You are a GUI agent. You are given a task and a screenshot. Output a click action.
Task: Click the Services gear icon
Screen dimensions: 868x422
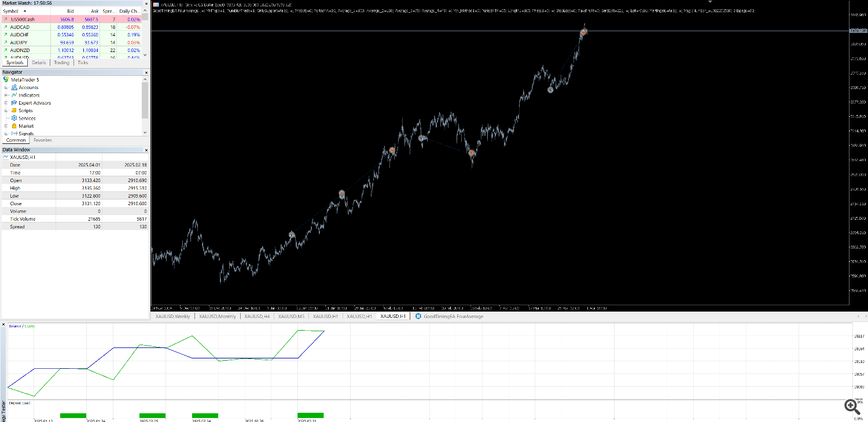coord(14,118)
